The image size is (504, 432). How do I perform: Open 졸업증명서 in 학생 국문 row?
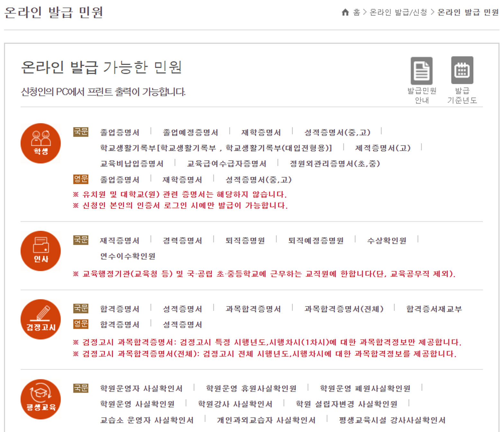point(120,133)
